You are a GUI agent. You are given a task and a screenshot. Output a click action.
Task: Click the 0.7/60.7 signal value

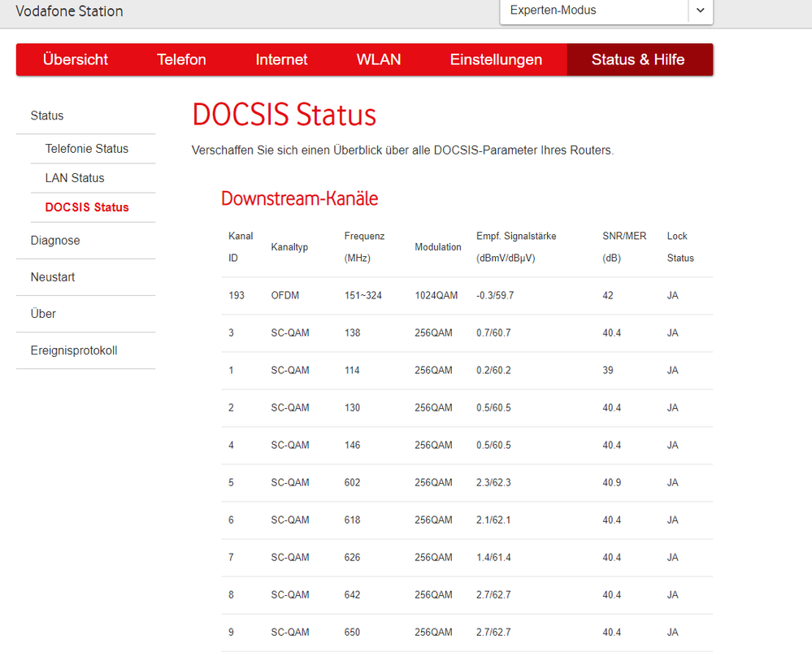coord(493,333)
